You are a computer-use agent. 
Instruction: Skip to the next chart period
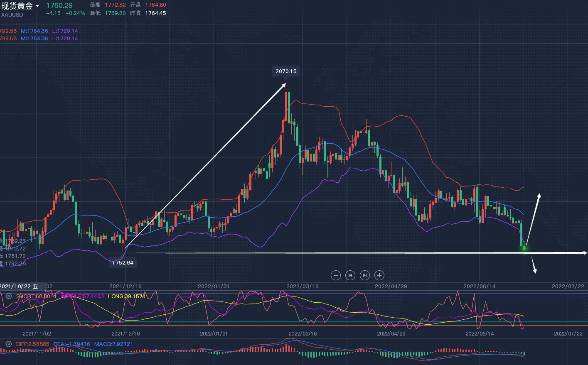[364, 275]
